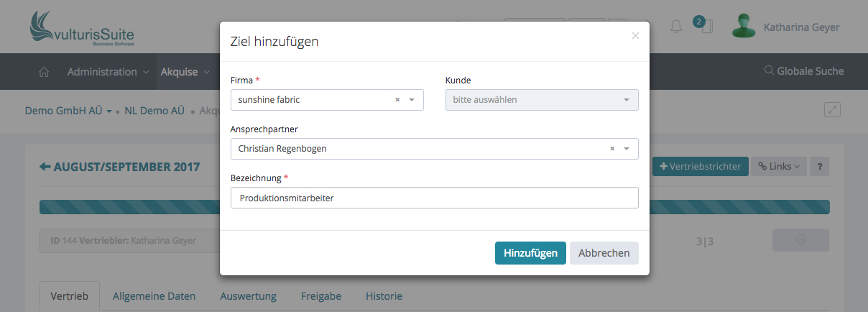Open the Kunde 'bitte auswählen' dropdown
Viewport: 868px width, 312px height.
pos(542,100)
